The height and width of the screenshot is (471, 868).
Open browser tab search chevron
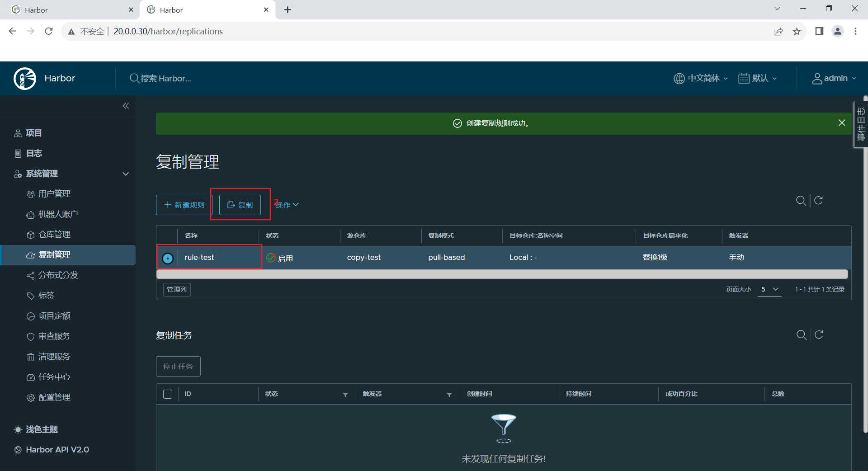click(777, 9)
